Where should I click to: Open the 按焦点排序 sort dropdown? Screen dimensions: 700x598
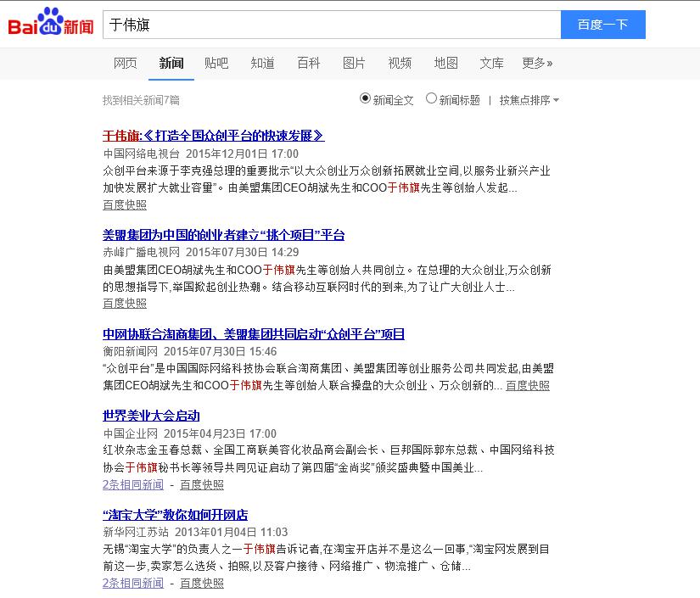529,100
